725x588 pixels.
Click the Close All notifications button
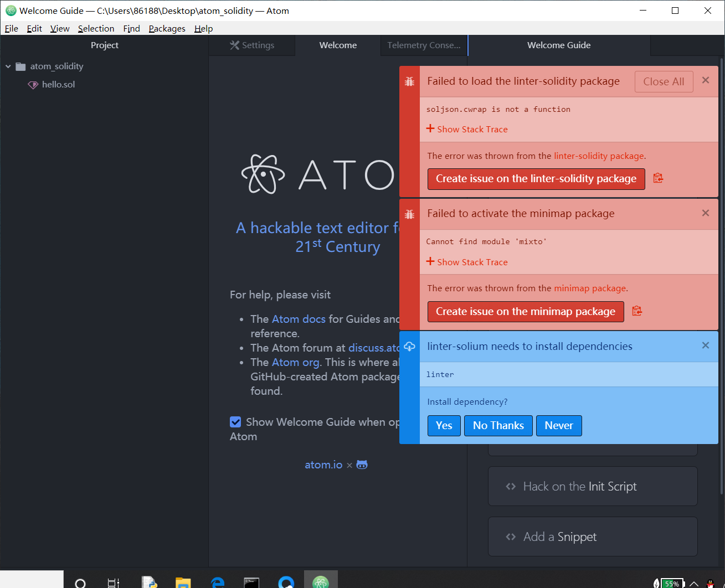[664, 81]
